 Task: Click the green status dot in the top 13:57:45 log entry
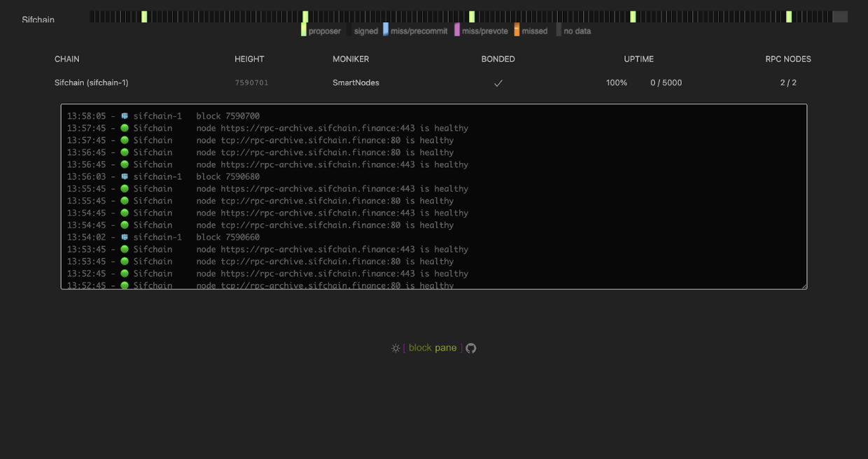pos(125,129)
